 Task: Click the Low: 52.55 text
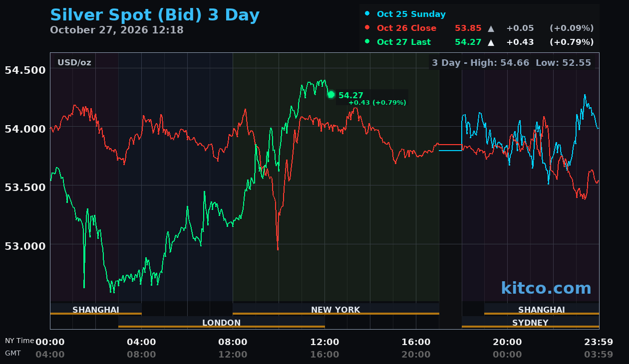pyautogui.click(x=563, y=63)
